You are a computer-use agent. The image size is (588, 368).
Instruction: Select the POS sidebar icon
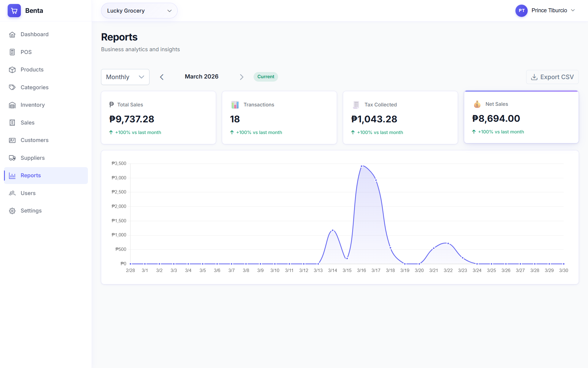(x=12, y=52)
